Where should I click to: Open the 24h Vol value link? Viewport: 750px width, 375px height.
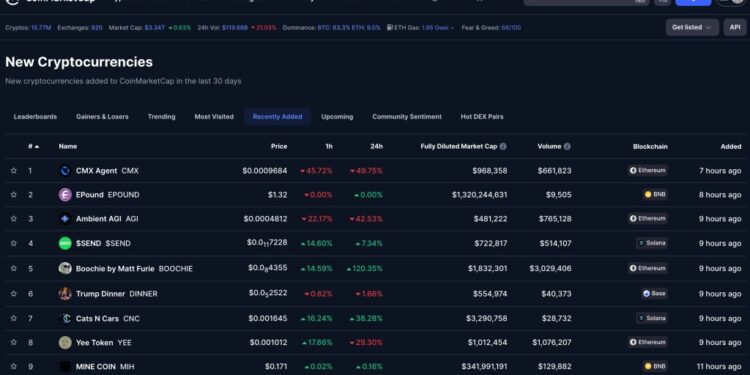click(235, 28)
